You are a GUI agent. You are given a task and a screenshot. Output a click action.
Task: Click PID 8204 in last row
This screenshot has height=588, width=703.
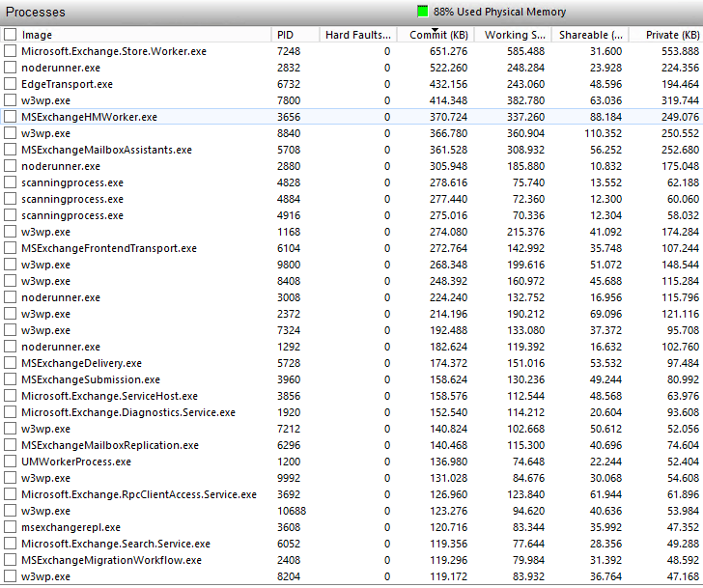pos(289,576)
